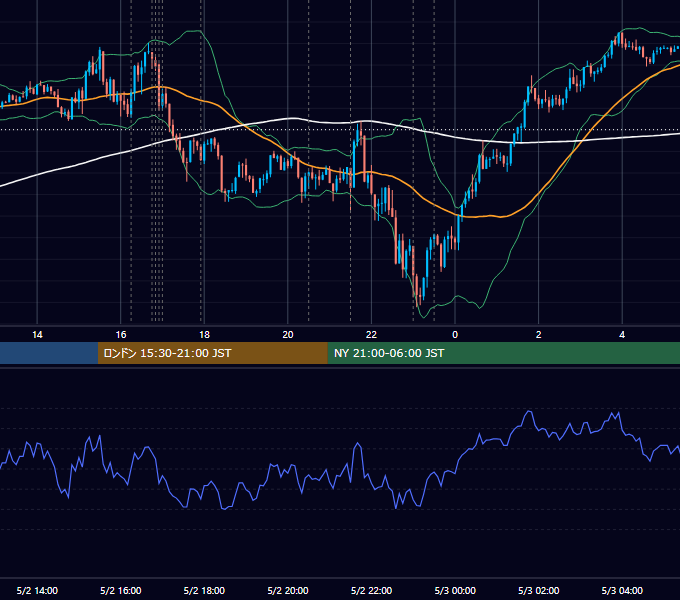Click the 5/3 00:00 time label

[x=455, y=590]
